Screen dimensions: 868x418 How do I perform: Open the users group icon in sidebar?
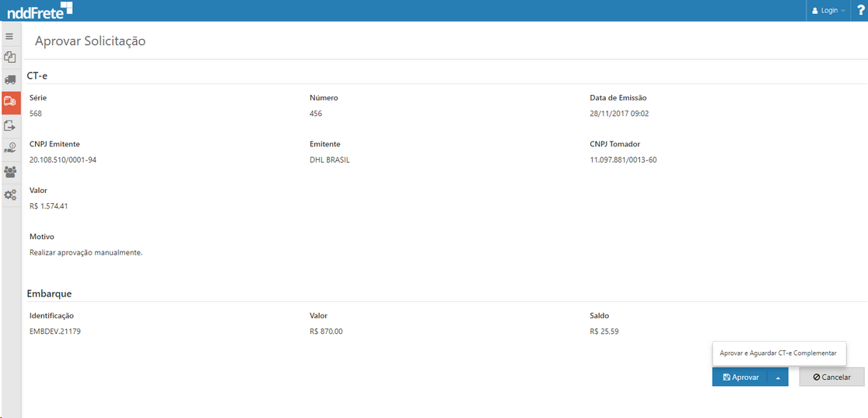[10, 171]
